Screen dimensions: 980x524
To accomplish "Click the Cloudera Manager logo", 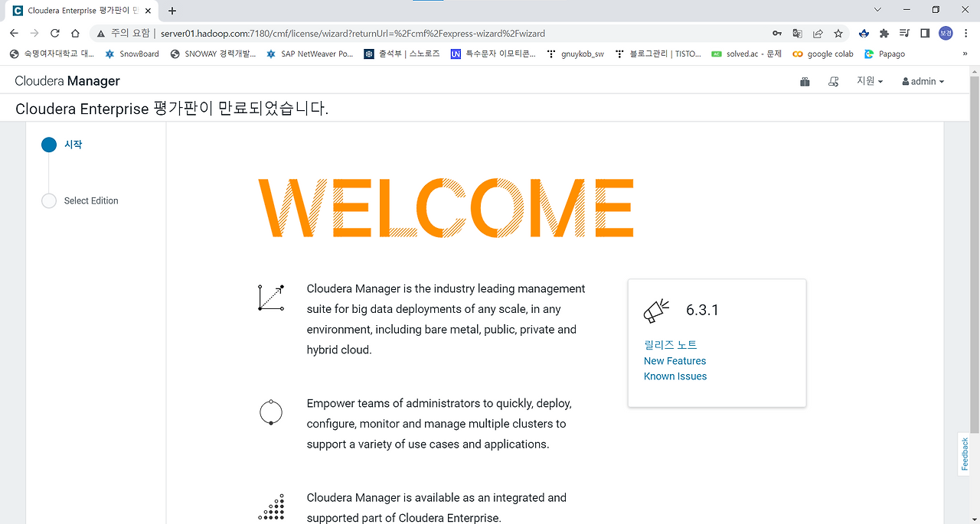I will pos(67,81).
